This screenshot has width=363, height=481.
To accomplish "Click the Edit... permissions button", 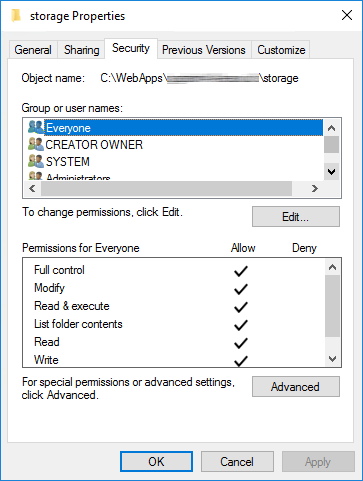I will coord(296,217).
